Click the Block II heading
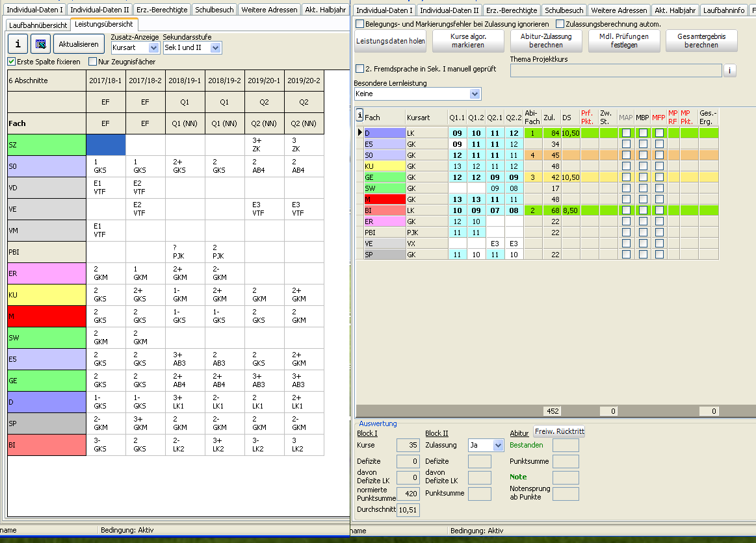Image resolution: width=756 pixels, height=543 pixels. [x=437, y=433]
